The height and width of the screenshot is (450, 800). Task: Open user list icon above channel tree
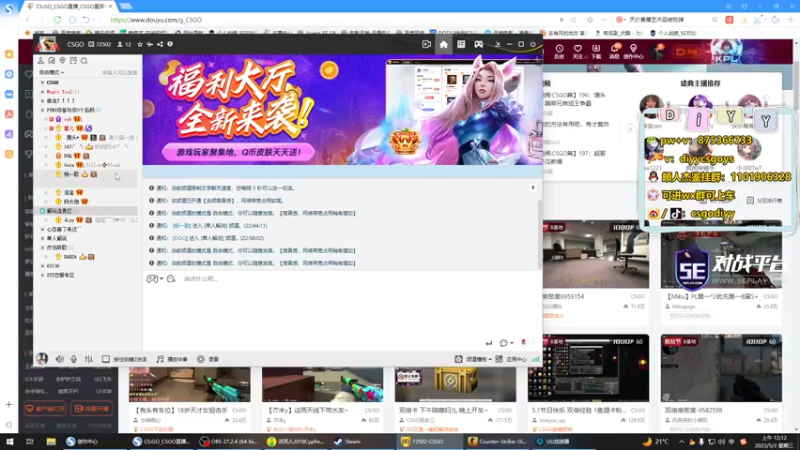point(41,61)
